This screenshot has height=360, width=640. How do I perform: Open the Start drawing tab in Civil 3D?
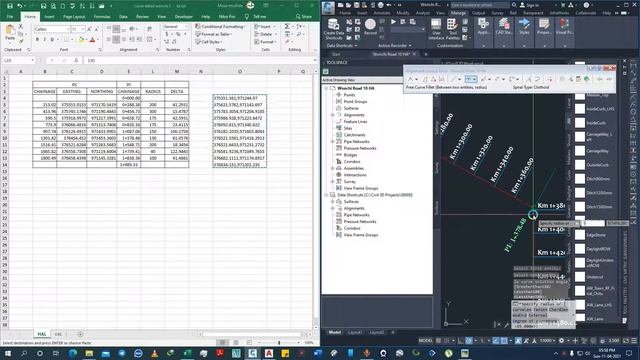tap(336, 54)
